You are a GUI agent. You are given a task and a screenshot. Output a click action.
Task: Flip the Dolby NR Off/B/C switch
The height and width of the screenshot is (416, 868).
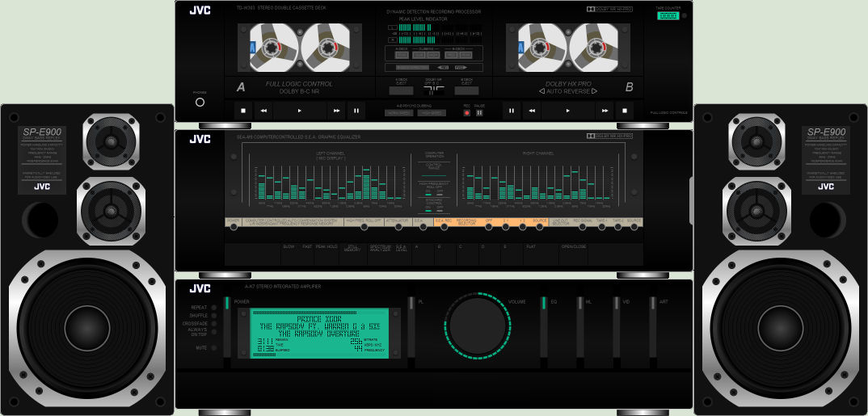coord(433,90)
